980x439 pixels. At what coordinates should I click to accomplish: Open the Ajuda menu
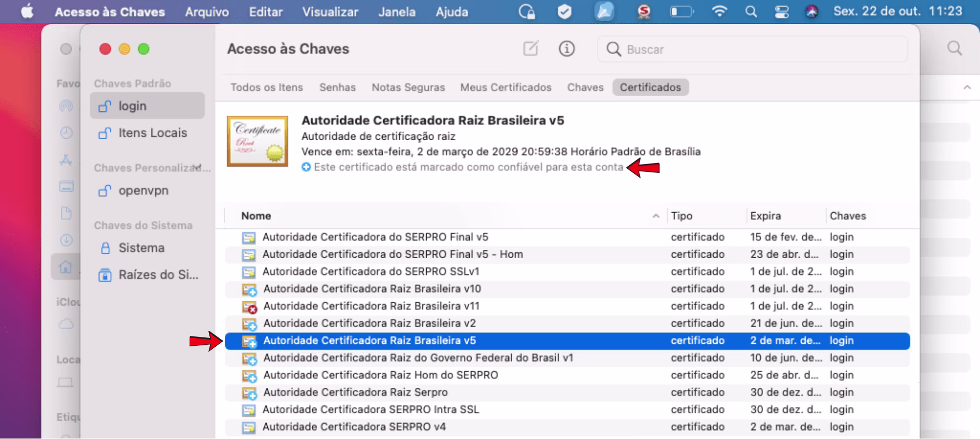click(x=452, y=12)
